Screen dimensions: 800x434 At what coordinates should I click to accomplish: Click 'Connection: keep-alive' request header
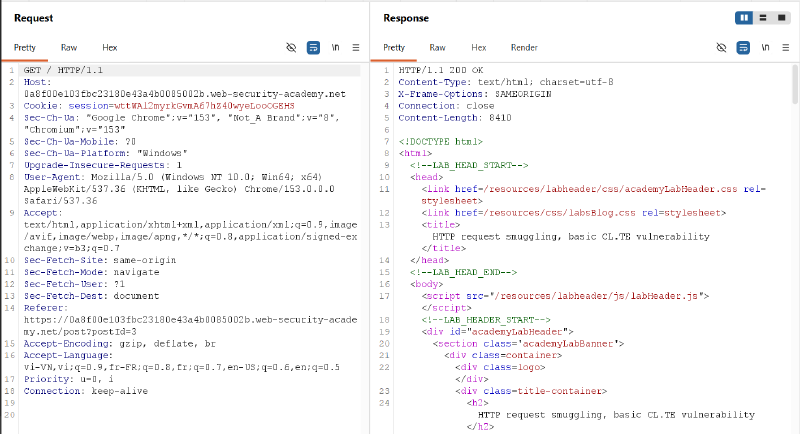pos(86,391)
